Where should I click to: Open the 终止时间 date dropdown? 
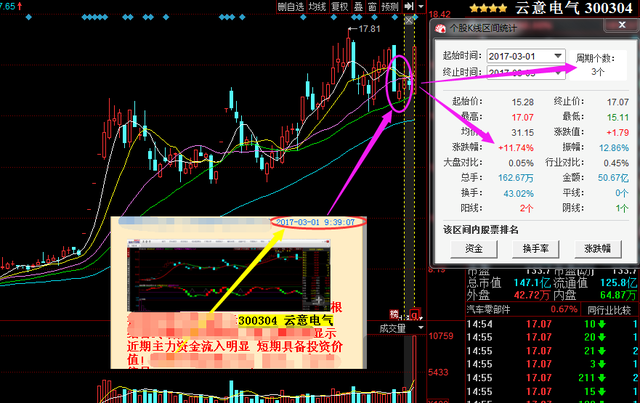[558, 73]
